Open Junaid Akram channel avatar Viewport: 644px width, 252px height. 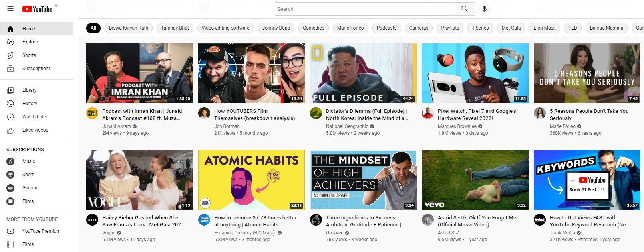pyautogui.click(x=92, y=113)
